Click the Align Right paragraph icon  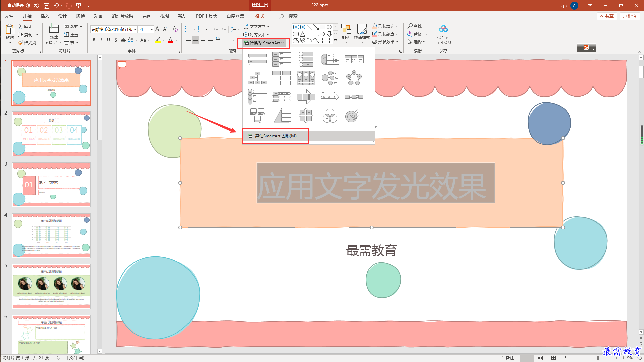pos(203,40)
